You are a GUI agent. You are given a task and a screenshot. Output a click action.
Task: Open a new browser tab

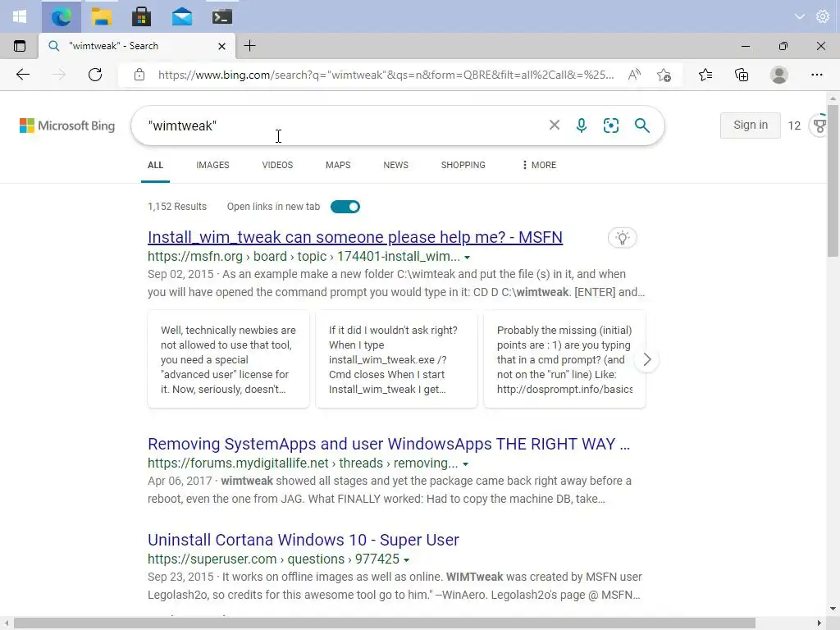click(x=249, y=46)
